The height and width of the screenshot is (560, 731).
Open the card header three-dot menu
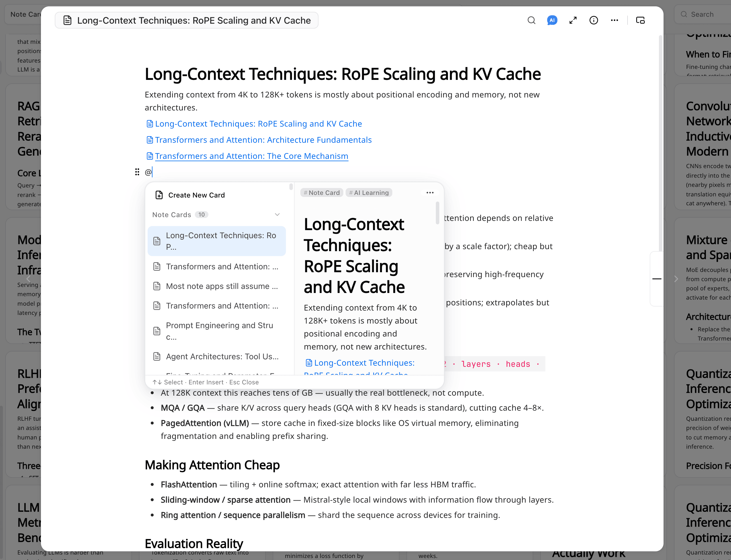click(614, 20)
